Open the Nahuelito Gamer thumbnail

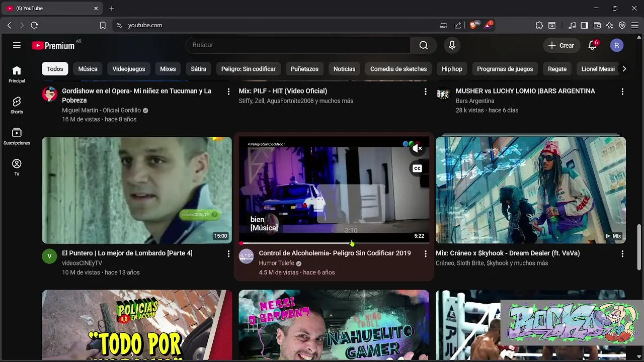[334, 325]
